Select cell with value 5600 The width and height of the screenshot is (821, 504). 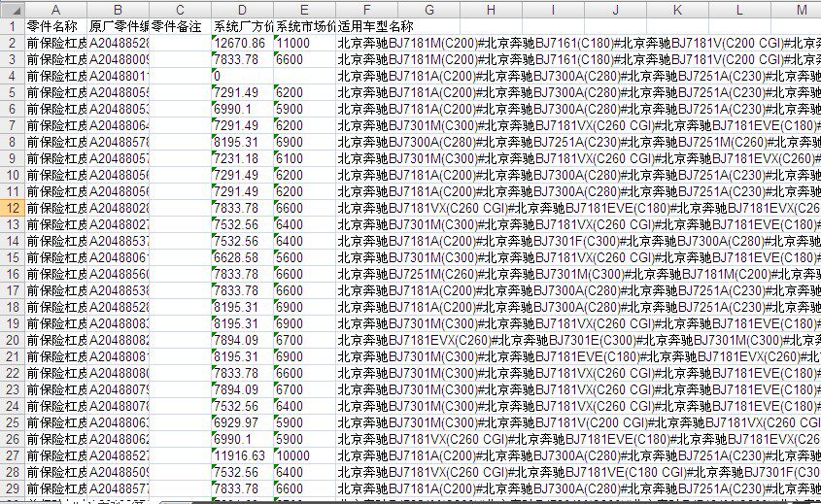[305, 257]
